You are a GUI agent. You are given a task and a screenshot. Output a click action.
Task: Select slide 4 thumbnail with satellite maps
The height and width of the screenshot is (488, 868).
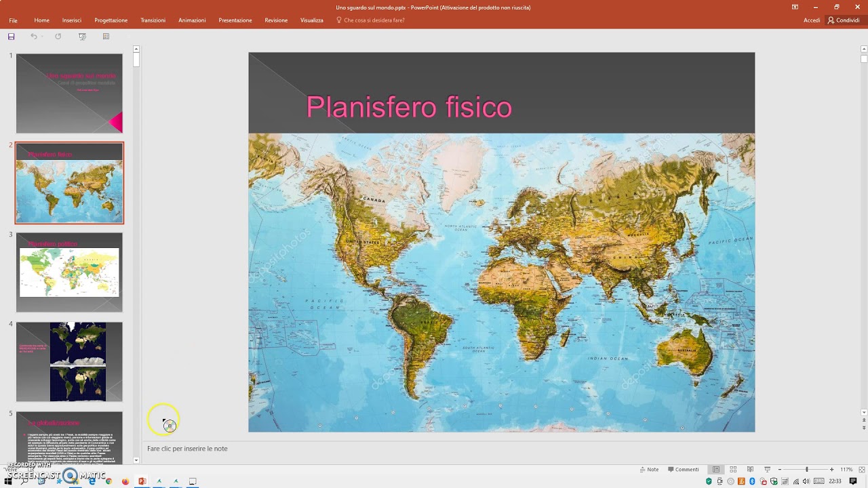click(x=69, y=362)
